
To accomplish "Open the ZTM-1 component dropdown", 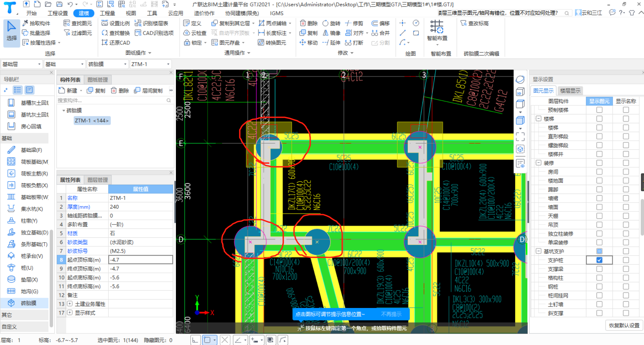I will [151, 64].
